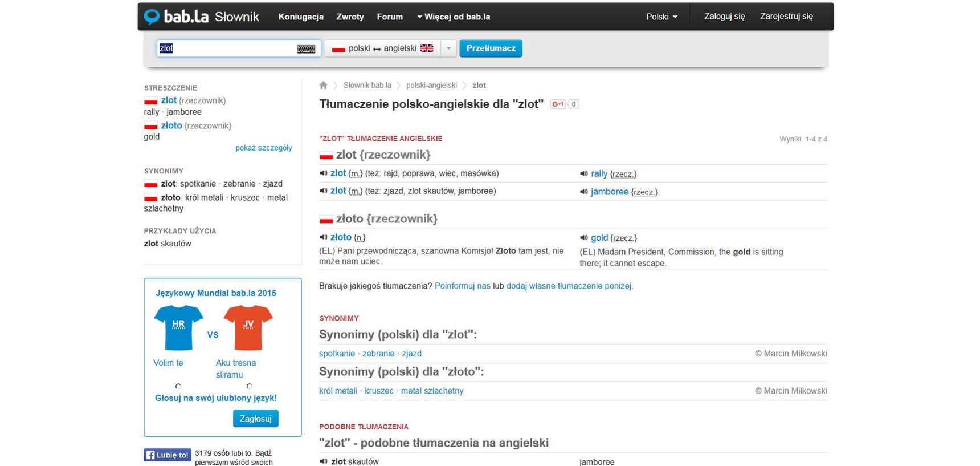Play pronunciation of 'gold'
980x466 pixels.
pyautogui.click(x=583, y=238)
